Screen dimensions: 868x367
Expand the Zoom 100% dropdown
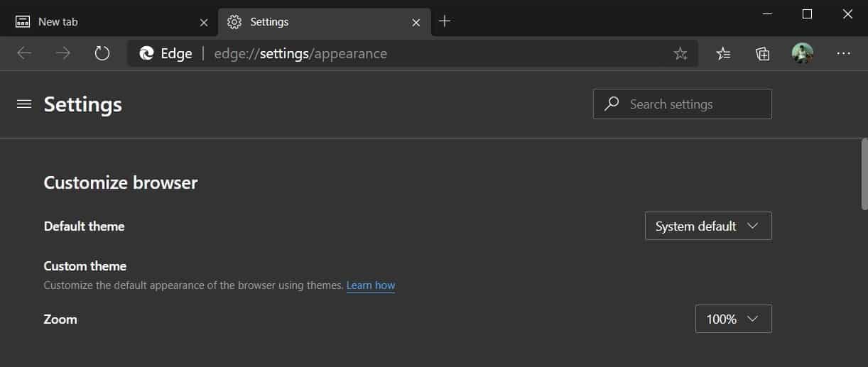733,319
